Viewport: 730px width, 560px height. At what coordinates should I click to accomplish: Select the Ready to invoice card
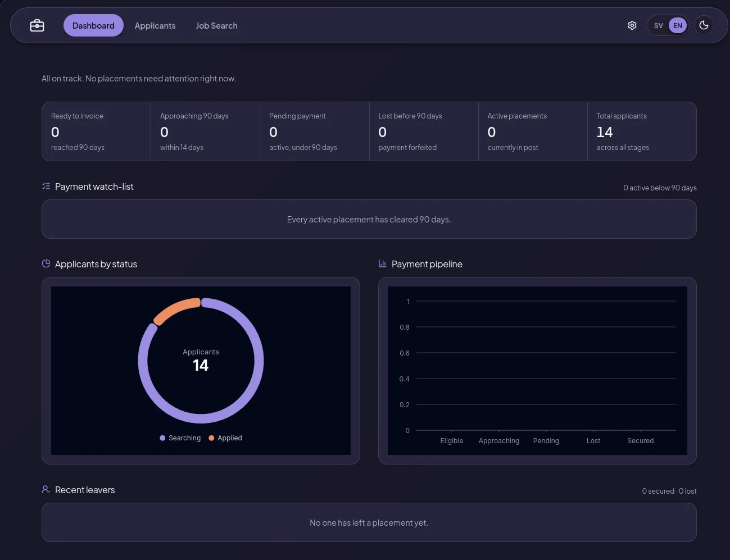97,131
